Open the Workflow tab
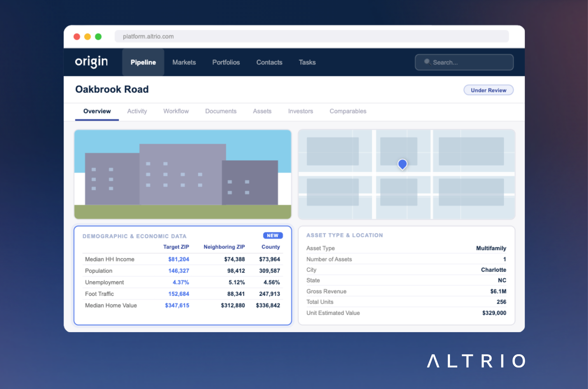This screenshot has width=588, height=389. (176, 111)
